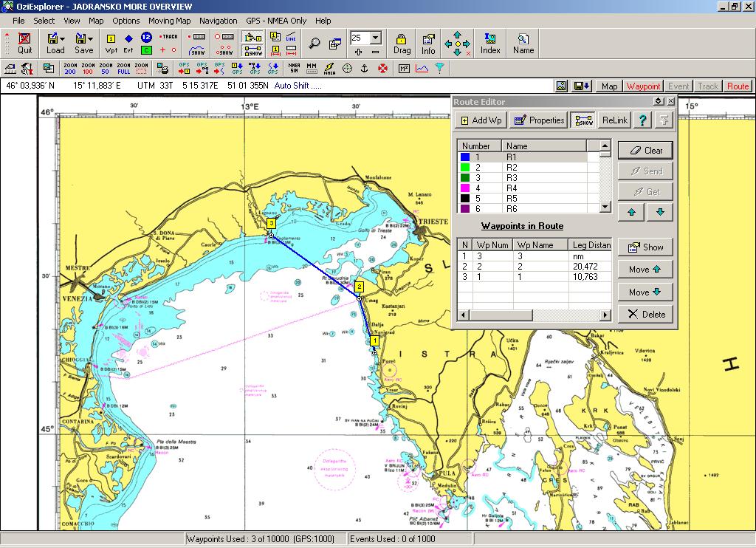756x548 pixels.
Task: Click the ZOOM FULL button
Action: [123, 69]
